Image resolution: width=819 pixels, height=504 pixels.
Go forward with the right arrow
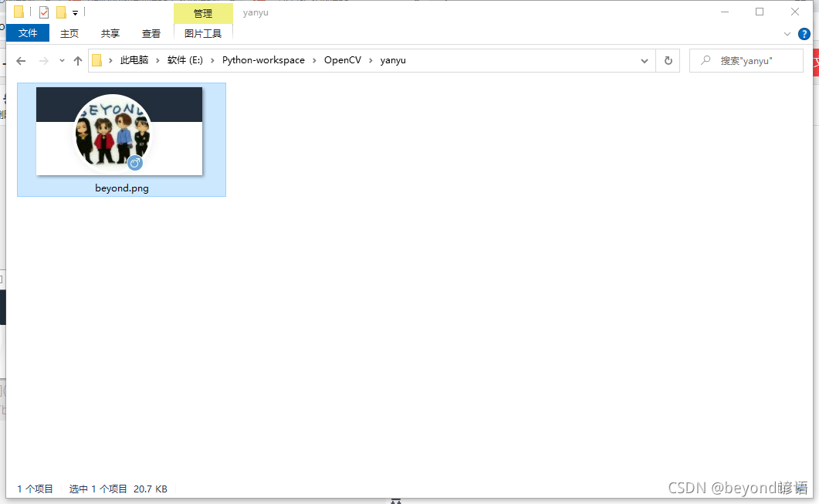coord(44,60)
